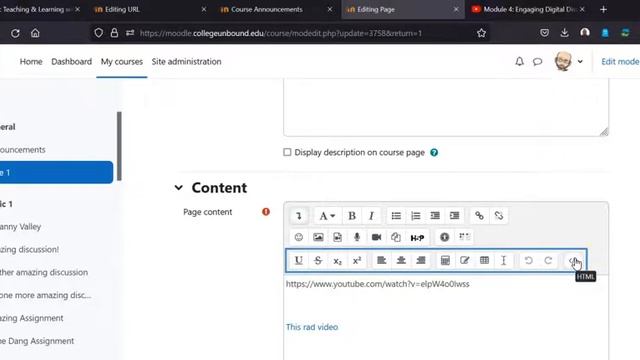Outdent the selected text
Screen dimensions: 640x360
(x=435, y=216)
